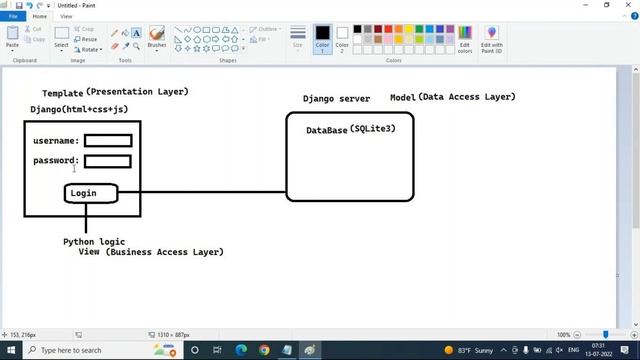640x360 pixels.
Task: Select the Text tool
Action: 136,33
